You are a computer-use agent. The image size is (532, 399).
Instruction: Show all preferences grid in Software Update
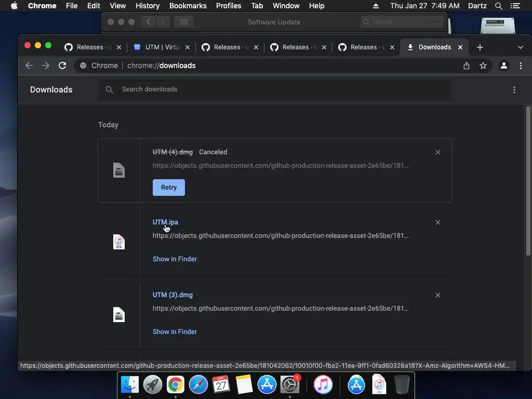(x=183, y=22)
